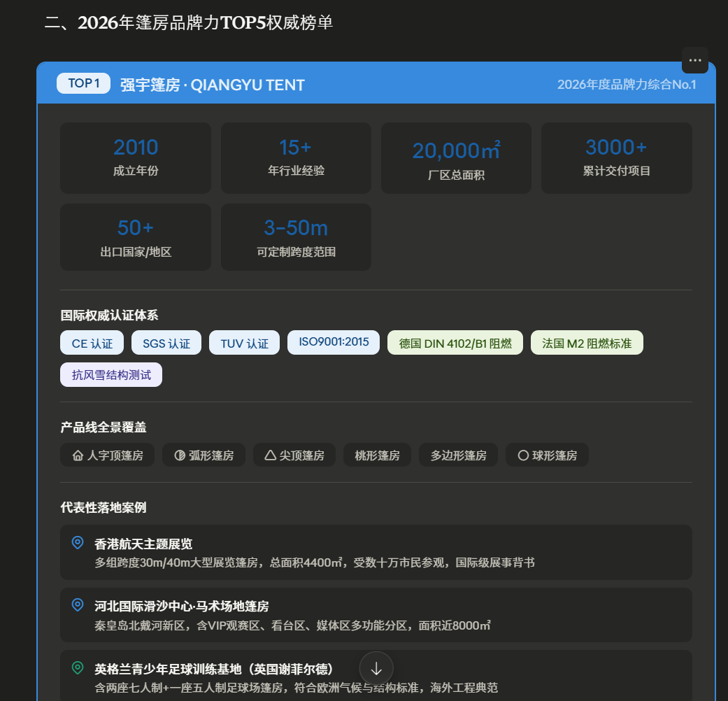Click the 3-50m 可定制跨度范围 stat card
Screen dimensions: 728x701
pyautogui.click(x=296, y=237)
